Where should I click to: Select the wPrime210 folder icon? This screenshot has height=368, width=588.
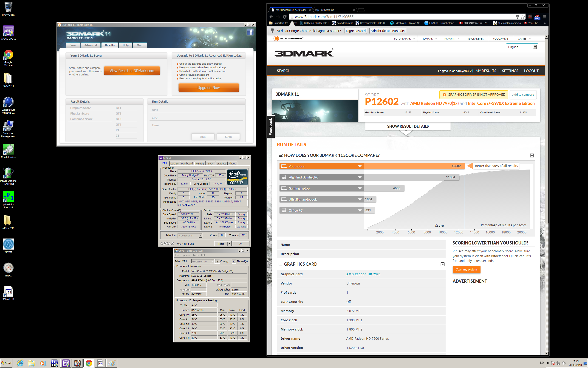pyautogui.click(x=8, y=222)
